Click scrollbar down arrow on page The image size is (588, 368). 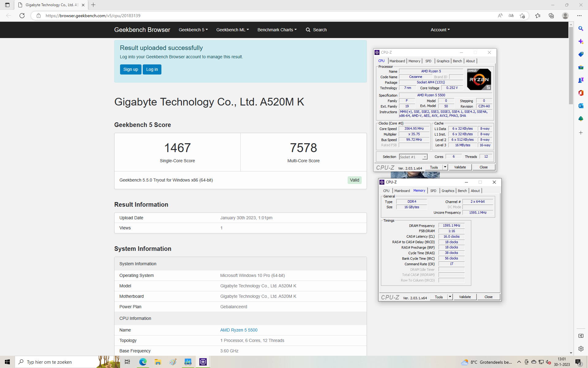coord(571,353)
